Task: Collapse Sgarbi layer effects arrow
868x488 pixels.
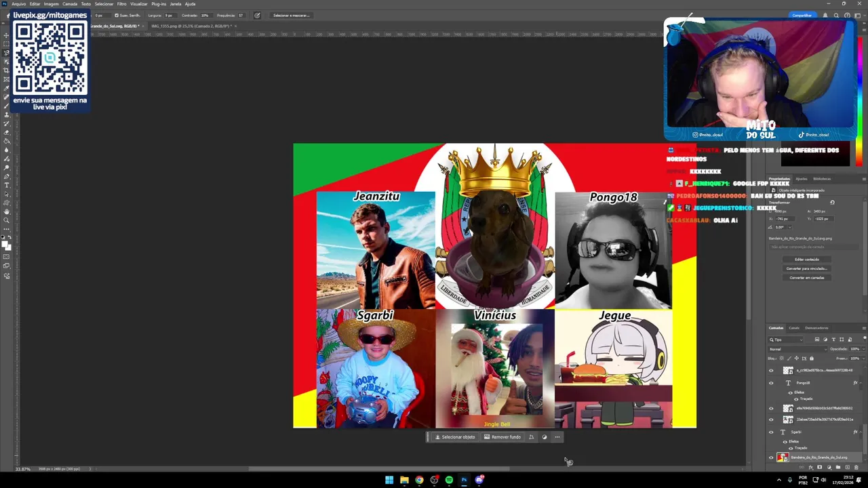Action: tap(861, 432)
